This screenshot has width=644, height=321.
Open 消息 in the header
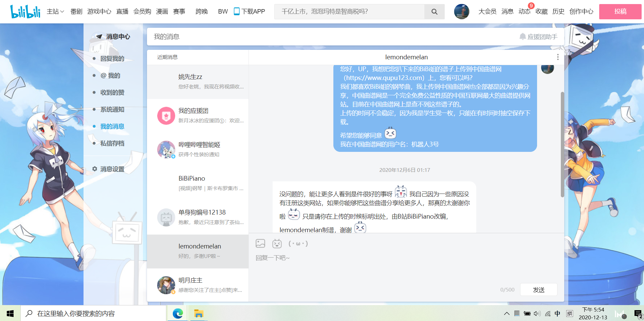tap(508, 12)
